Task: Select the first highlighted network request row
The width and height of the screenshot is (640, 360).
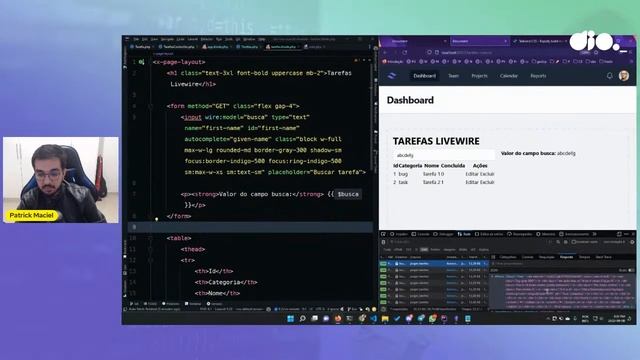Action: pos(434,264)
